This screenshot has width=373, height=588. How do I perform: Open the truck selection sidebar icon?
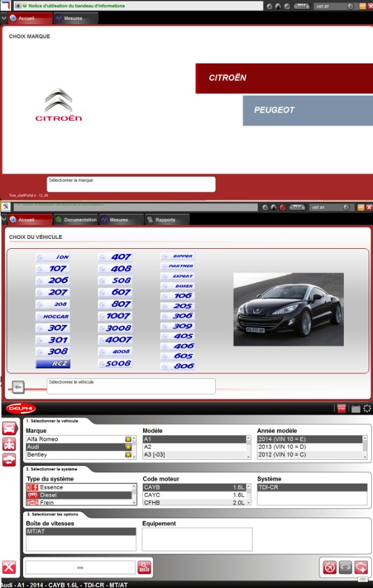[x=9, y=444]
